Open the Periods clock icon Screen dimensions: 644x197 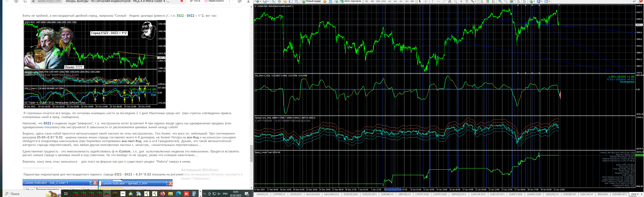click(539, 1)
